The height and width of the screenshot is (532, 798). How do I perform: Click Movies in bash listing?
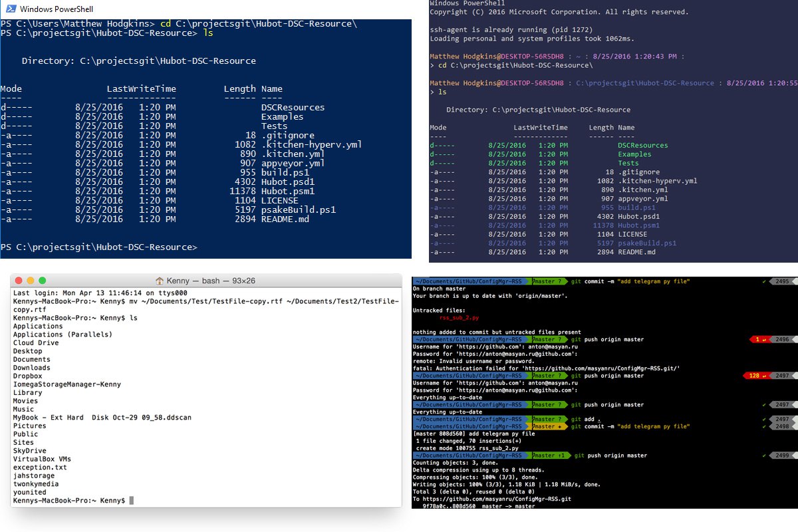[x=25, y=401]
